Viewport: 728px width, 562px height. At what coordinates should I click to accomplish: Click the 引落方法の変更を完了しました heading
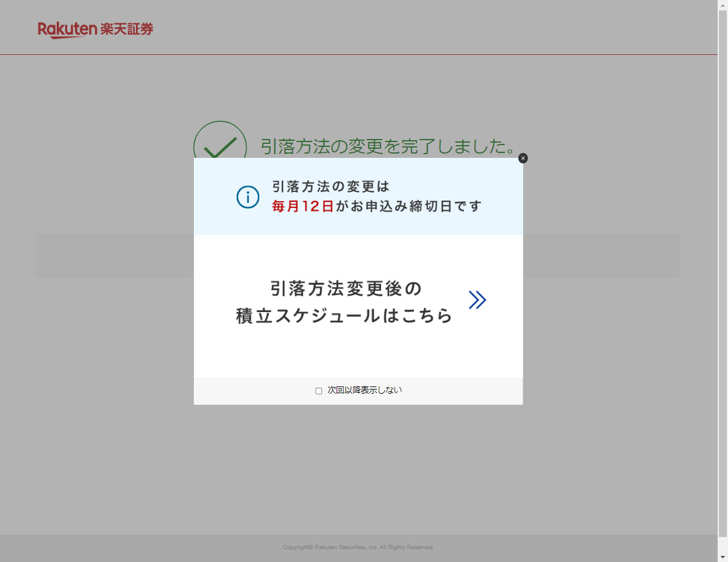388,146
